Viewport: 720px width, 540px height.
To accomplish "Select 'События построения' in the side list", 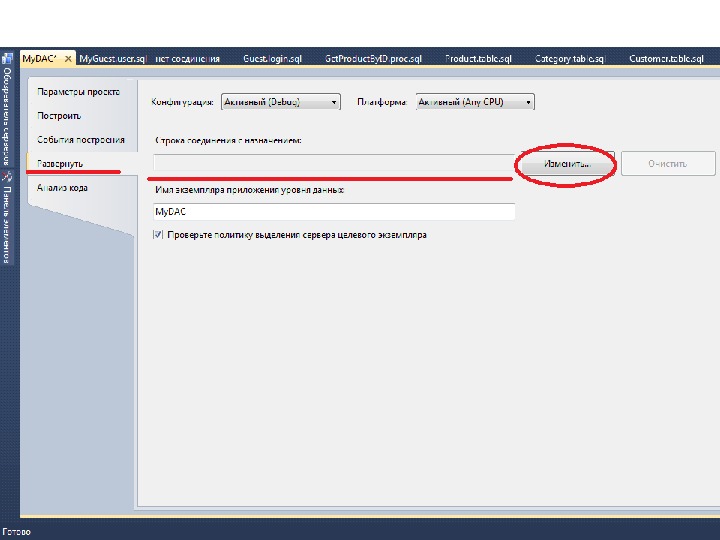I will (81, 140).
